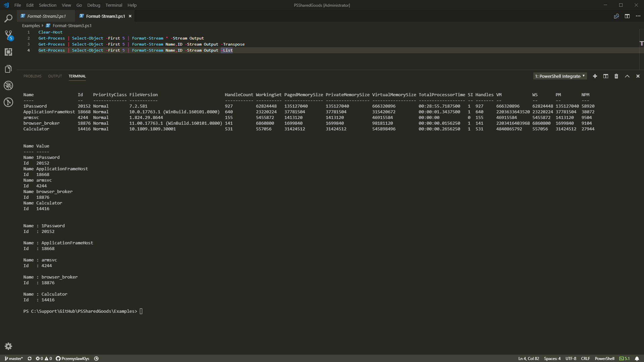Open the PrzemyslawKlys GitHub account

pyautogui.click(x=72, y=358)
